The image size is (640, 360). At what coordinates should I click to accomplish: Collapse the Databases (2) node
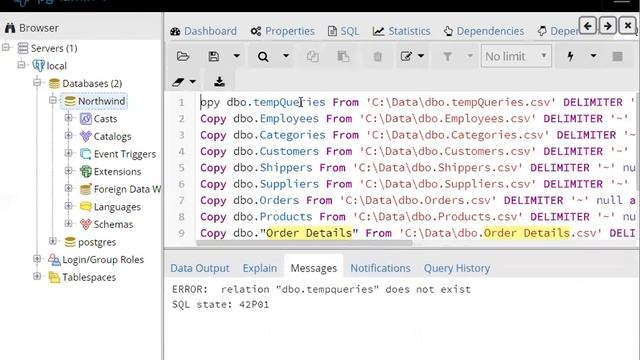pyautogui.click(x=37, y=82)
